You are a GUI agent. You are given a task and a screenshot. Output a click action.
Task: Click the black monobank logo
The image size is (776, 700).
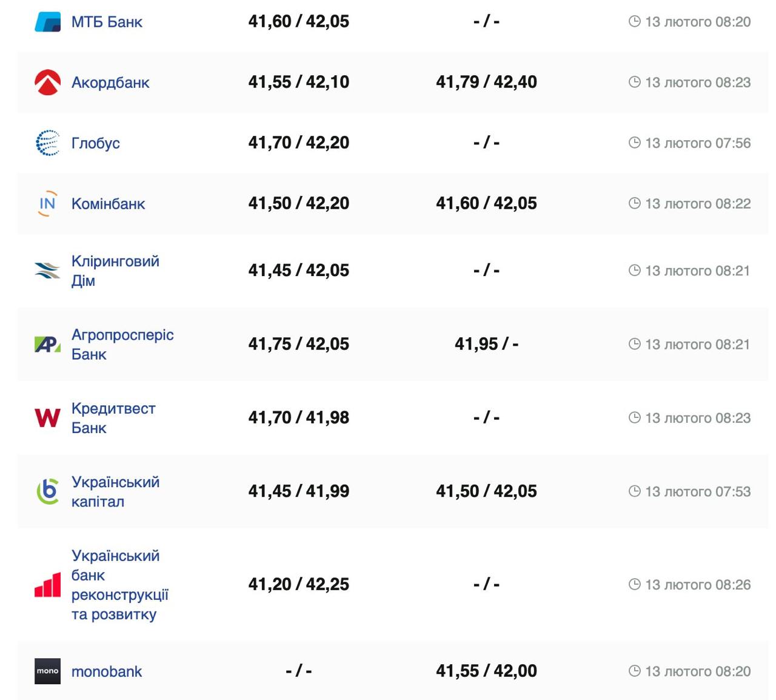point(47,671)
